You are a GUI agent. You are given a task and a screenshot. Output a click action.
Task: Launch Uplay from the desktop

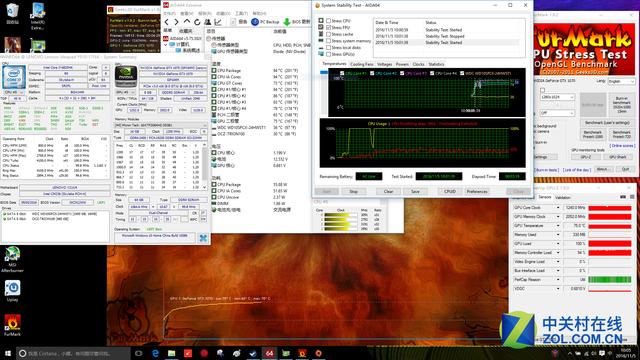click(12, 291)
